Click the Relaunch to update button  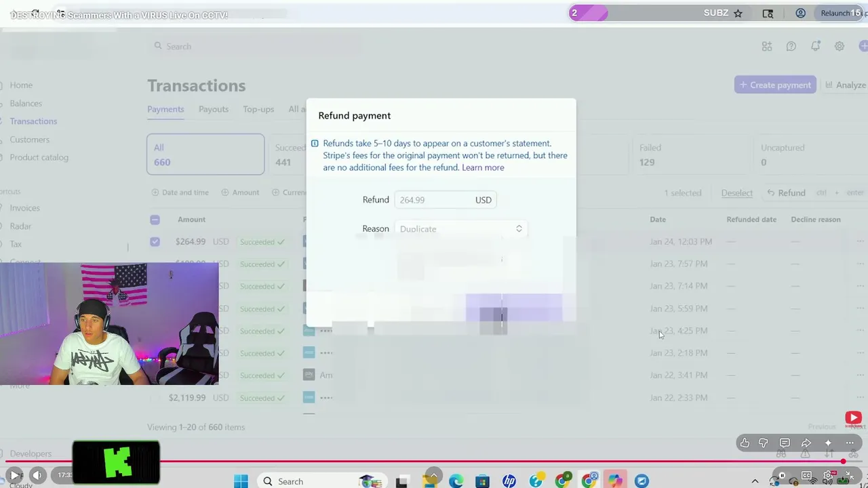[840, 13]
